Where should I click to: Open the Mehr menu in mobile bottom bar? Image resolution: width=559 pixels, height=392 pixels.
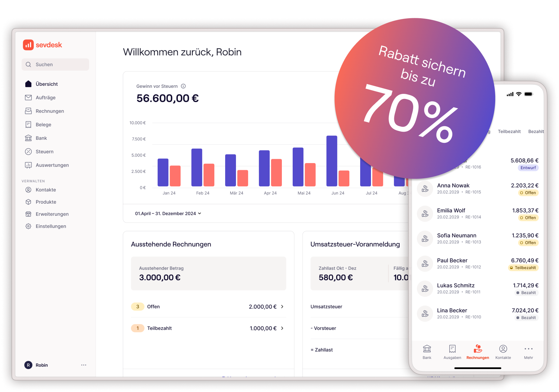click(x=528, y=352)
